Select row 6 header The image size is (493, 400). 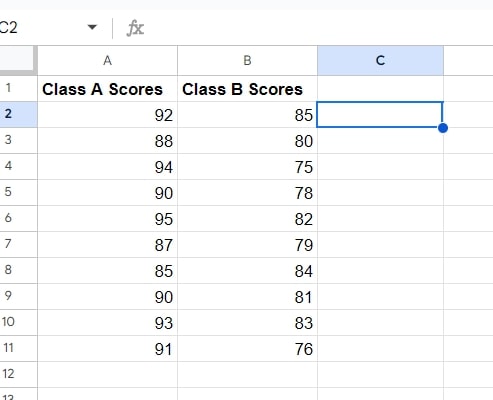[x=18, y=218]
